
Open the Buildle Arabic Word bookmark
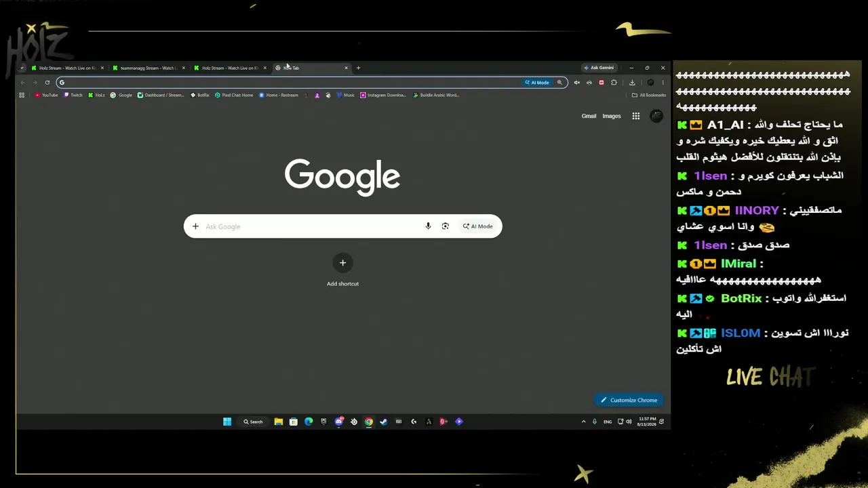coord(436,95)
